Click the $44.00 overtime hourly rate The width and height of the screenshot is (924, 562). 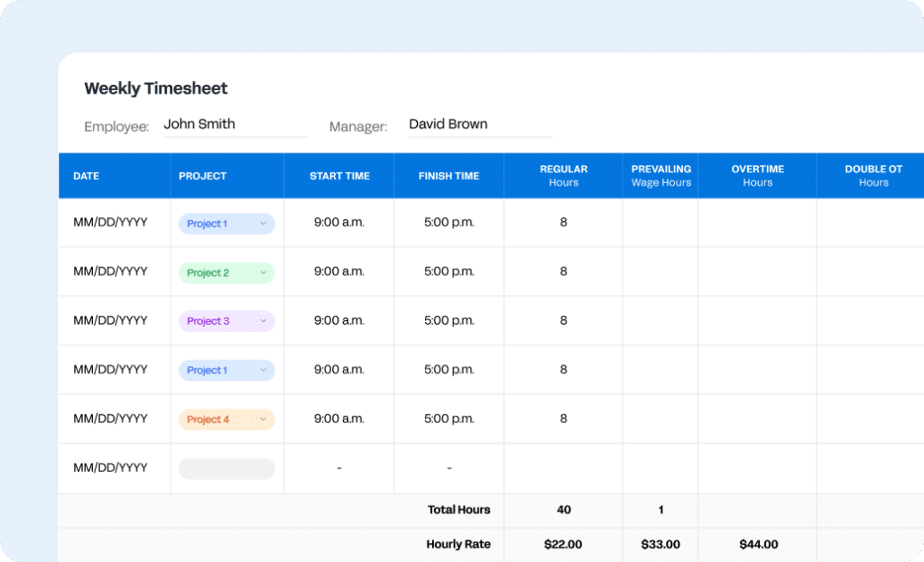click(758, 545)
